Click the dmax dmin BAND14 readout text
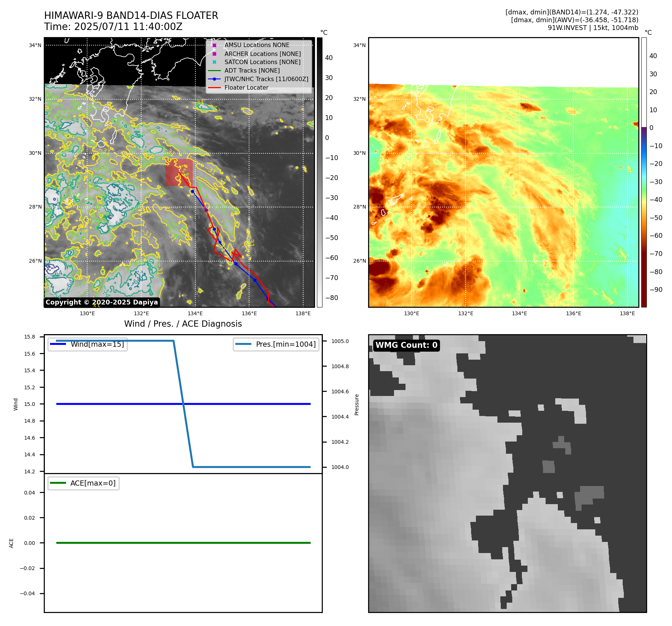 click(x=572, y=12)
